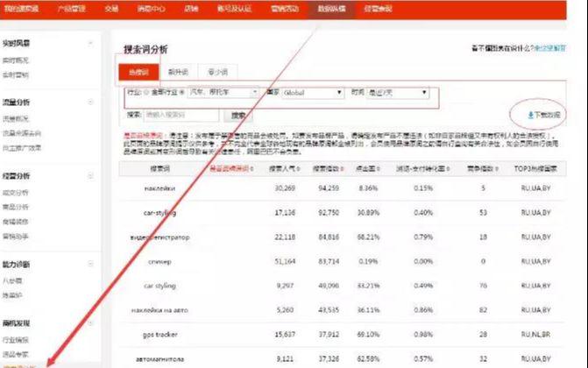Click the 搜索 button next to search box
Screen dimensions: 588x368
[237, 115]
